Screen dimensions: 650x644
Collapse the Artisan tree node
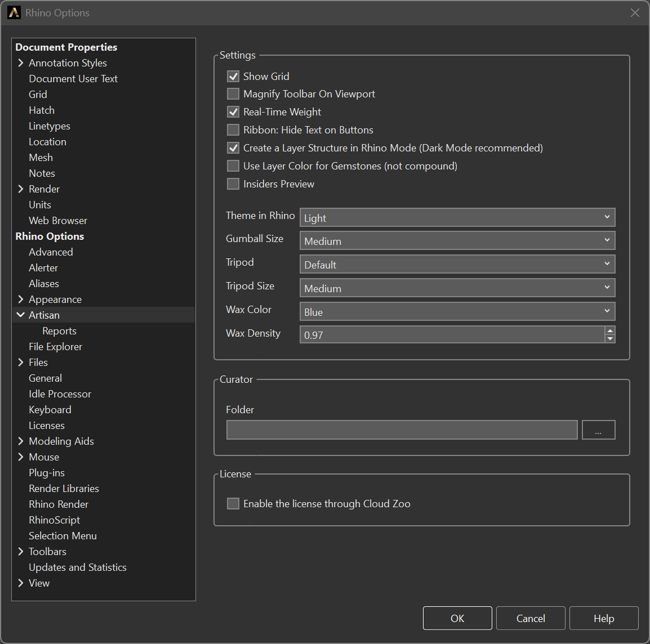click(x=21, y=315)
